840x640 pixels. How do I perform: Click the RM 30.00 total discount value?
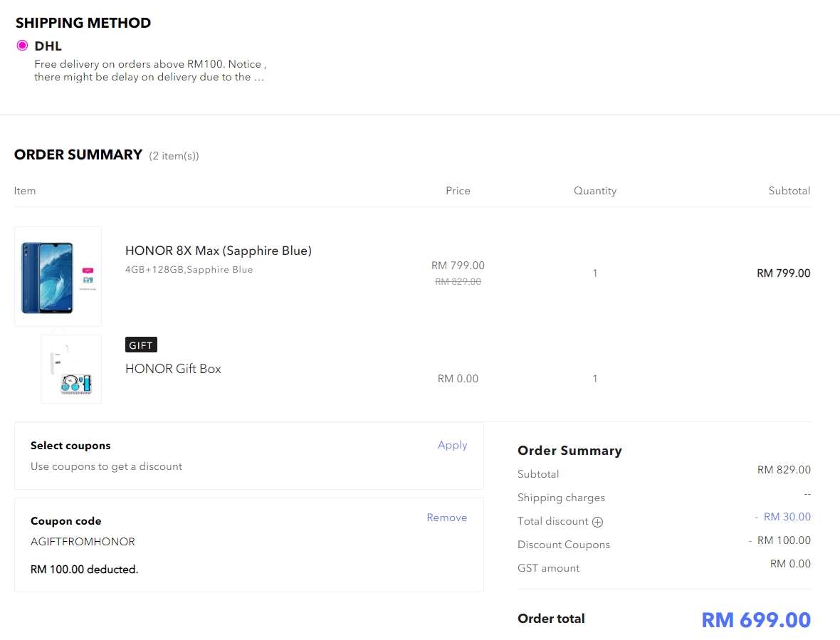(787, 517)
